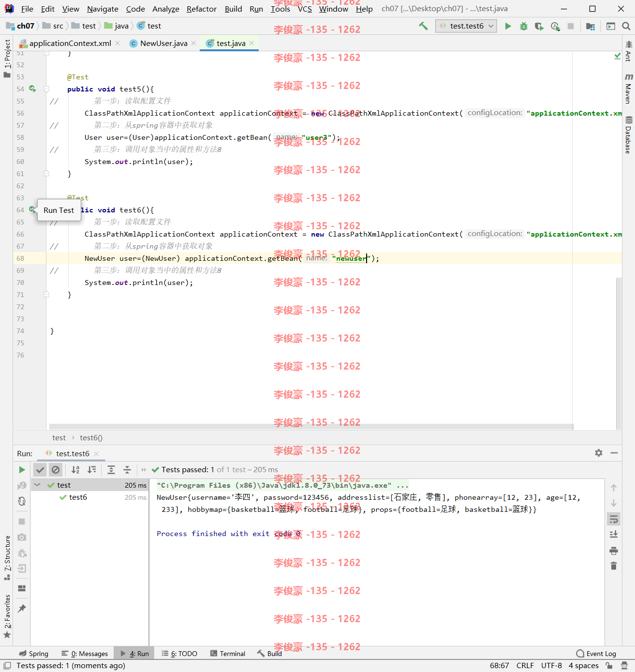The width and height of the screenshot is (635, 672).
Task: Open the Structure tool window
Action: [x=7, y=558]
